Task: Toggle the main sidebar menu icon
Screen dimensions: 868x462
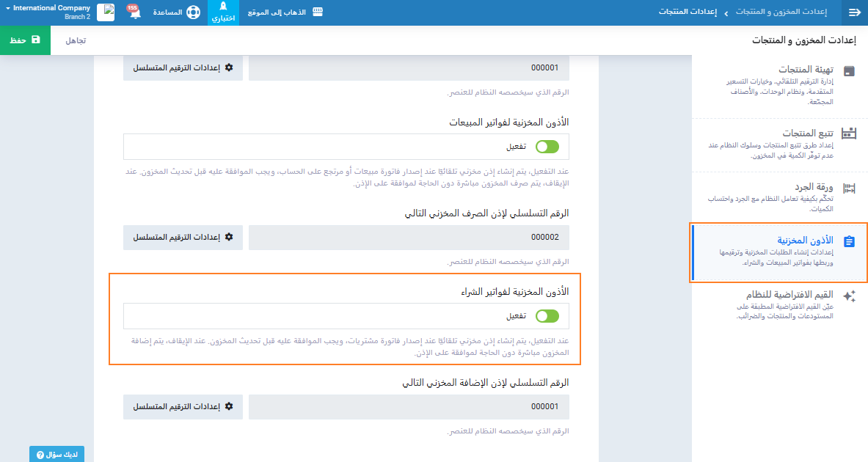Action: [854, 12]
